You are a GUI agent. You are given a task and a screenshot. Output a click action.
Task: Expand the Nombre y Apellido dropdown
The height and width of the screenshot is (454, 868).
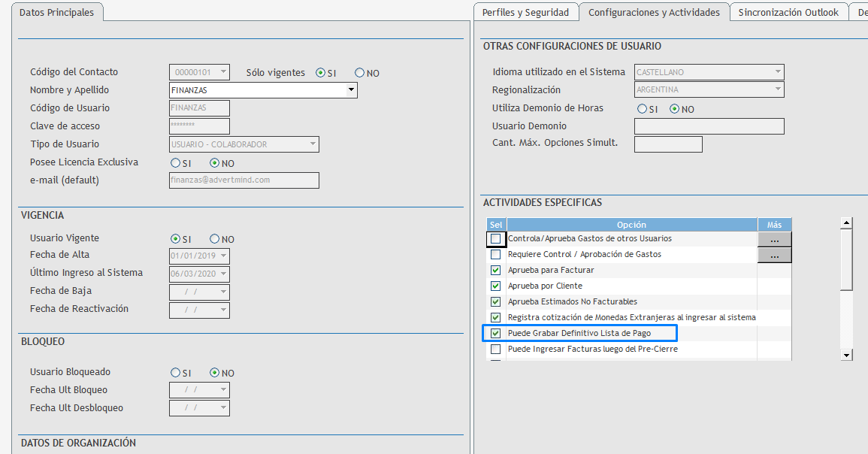point(350,90)
